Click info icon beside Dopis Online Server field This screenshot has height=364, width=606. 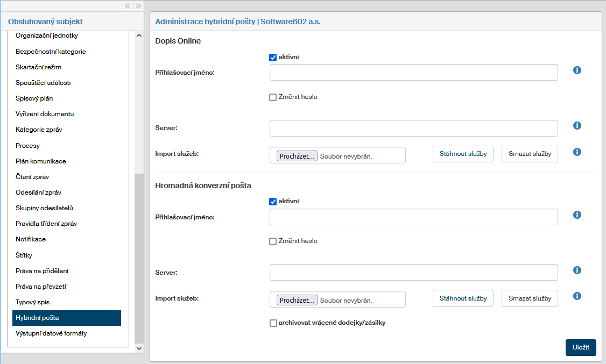point(577,126)
